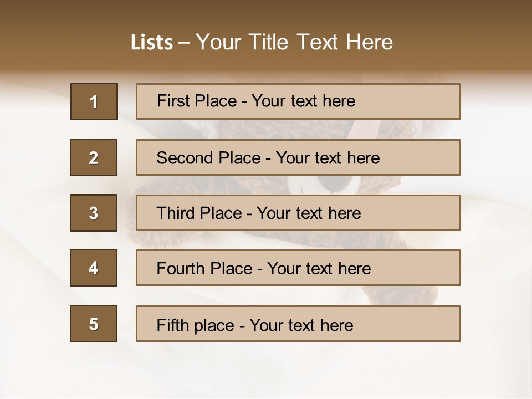Click the number 3 box
Screen dimensions: 532x399
pyautogui.click(x=94, y=213)
